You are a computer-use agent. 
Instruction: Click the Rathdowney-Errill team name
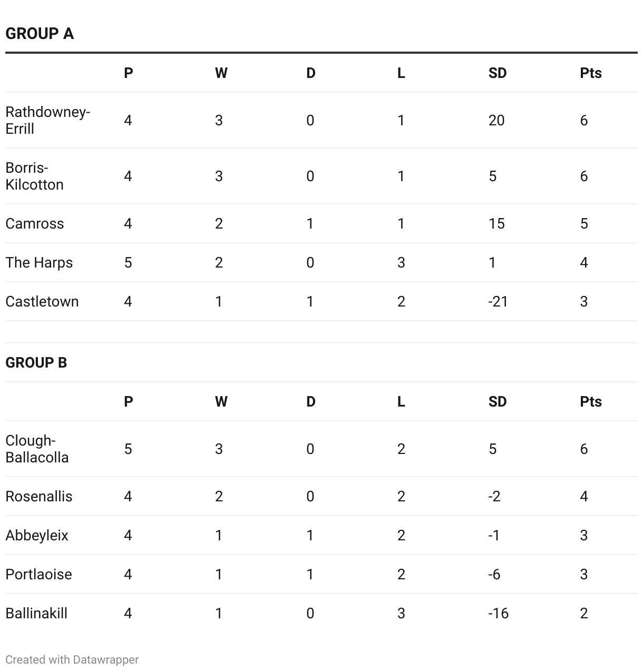pyautogui.click(x=48, y=120)
